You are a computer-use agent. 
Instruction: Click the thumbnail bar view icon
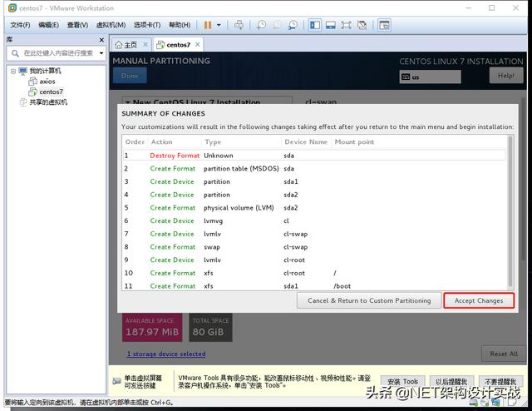click(331, 25)
